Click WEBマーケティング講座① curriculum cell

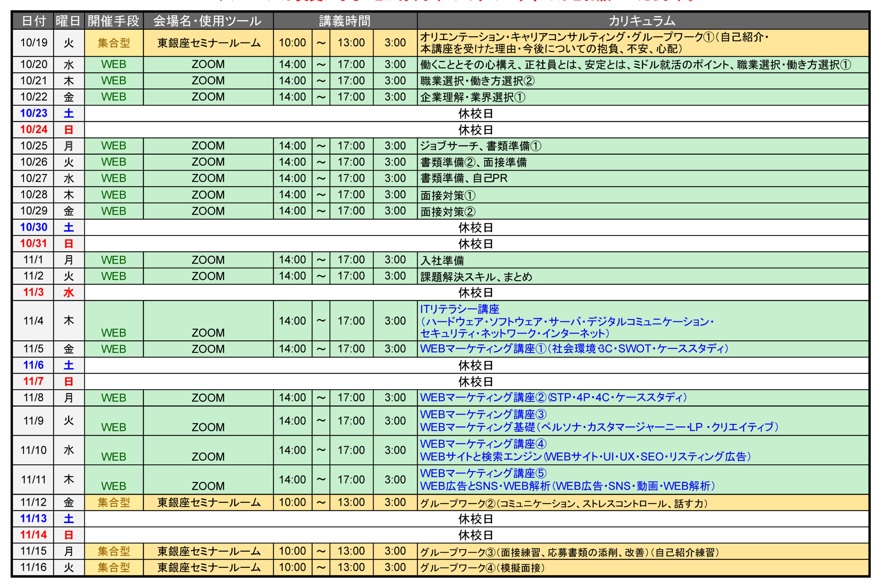pos(643,349)
